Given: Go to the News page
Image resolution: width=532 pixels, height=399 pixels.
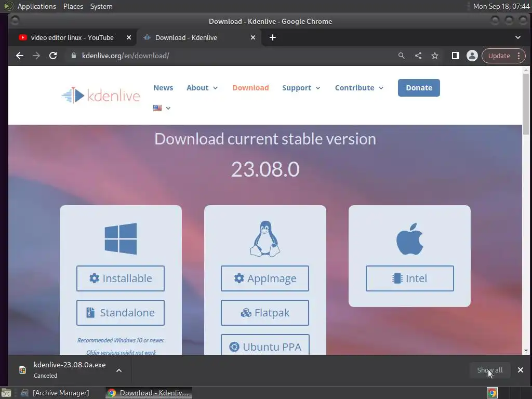Looking at the screenshot, I should tap(163, 88).
